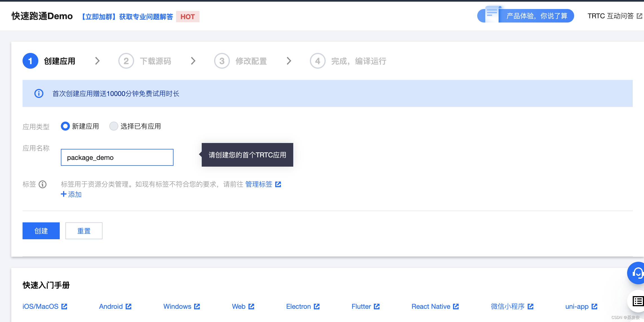The height and width of the screenshot is (322, 644).
Task: Select the 新建应用 radio button
Action: pyautogui.click(x=65, y=126)
